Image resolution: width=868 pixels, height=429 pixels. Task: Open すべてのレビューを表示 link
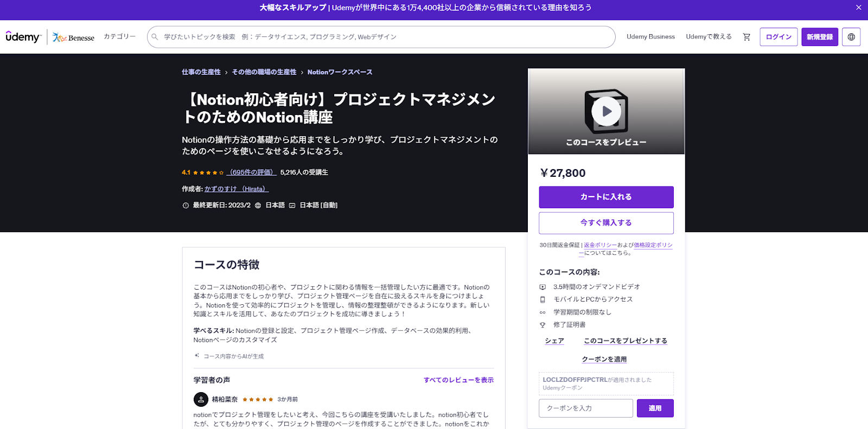(458, 380)
